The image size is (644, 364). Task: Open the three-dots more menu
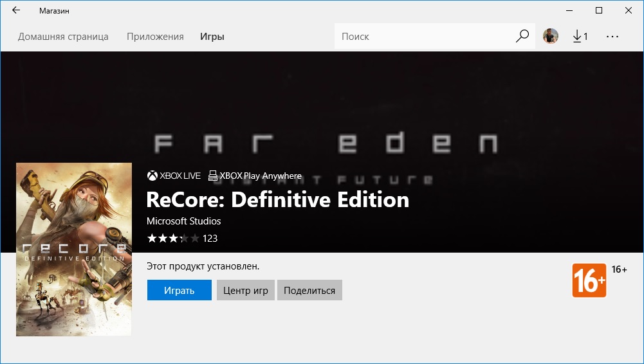pos(612,37)
